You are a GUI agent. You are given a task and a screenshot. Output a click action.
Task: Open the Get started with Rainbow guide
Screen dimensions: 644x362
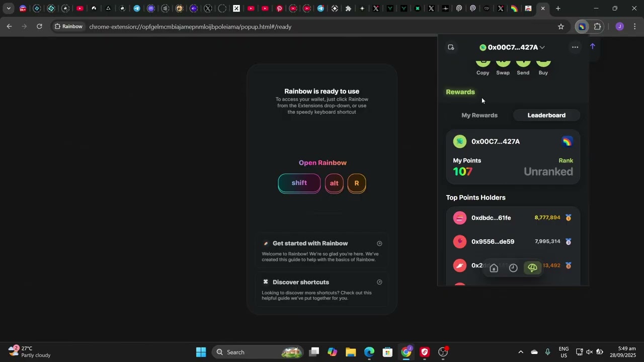click(x=322, y=250)
